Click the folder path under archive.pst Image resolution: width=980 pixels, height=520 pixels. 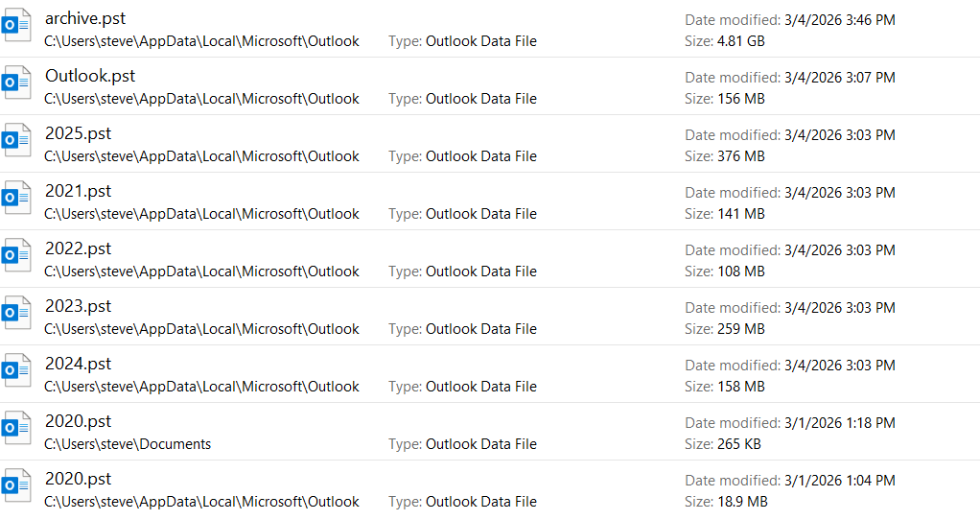(x=202, y=41)
